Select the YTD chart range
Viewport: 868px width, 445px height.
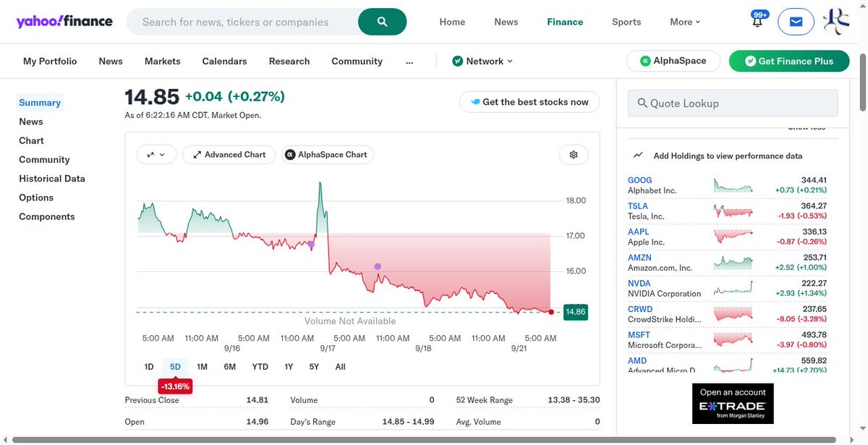tap(260, 367)
